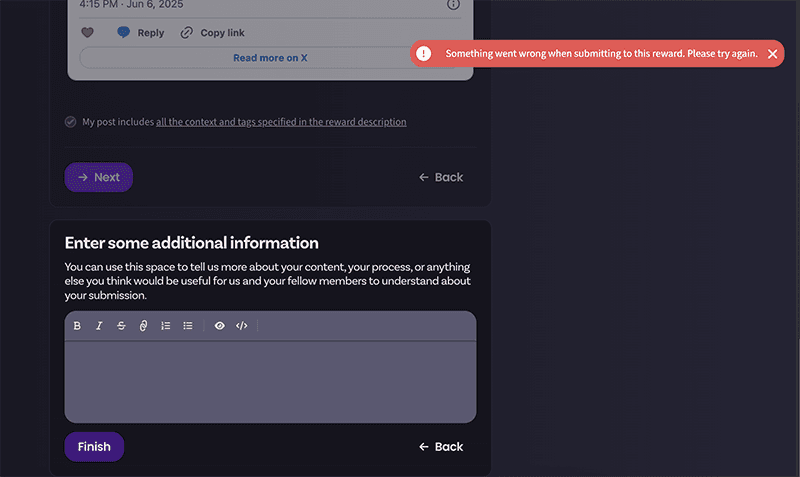The width and height of the screenshot is (800, 477).
Task: Apply strikethrough formatting in the editor
Action: [x=121, y=326]
